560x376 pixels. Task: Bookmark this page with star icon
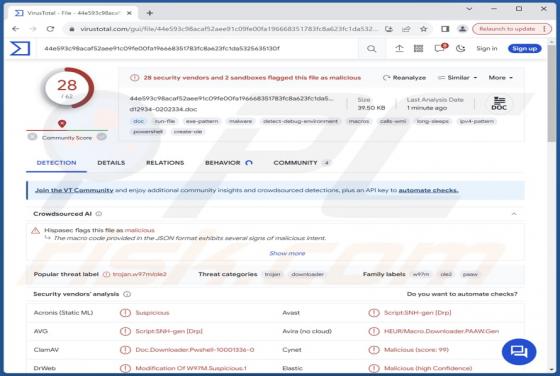pyautogui.click(x=424, y=29)
